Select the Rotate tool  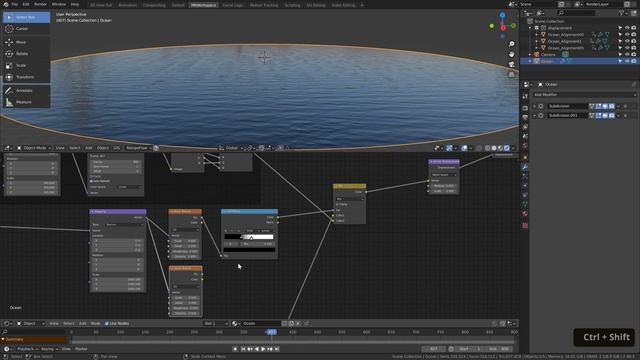click(x=27, y=53)
